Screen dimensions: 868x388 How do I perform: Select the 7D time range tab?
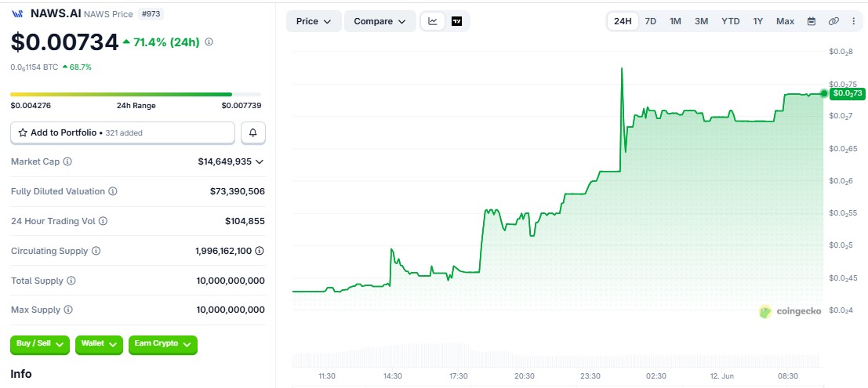tap(651, 22)
